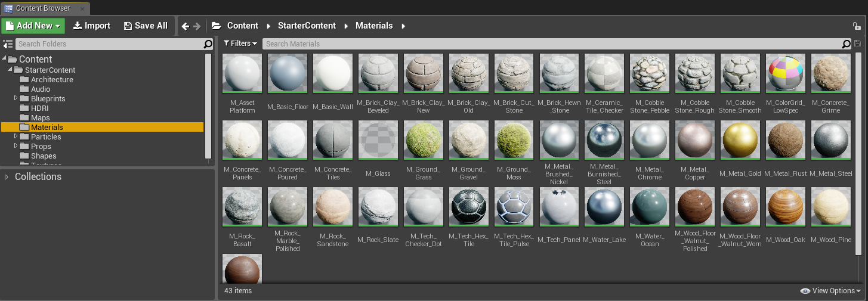Click the StarterContent breadcrumb
Viewport: 868px width, 301px height.
click(x=307, y=26)
